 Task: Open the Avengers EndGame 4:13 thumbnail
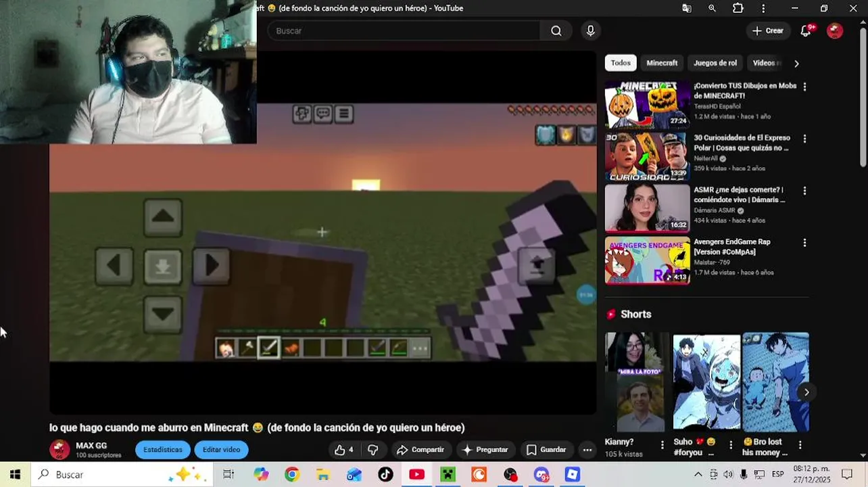pyautogui.click(x=647, y=260)
